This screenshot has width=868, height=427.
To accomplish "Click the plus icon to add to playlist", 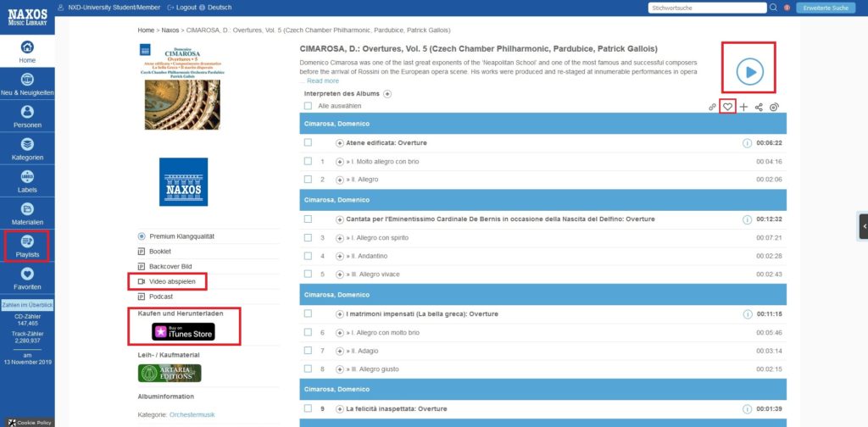I will point(743,107).
